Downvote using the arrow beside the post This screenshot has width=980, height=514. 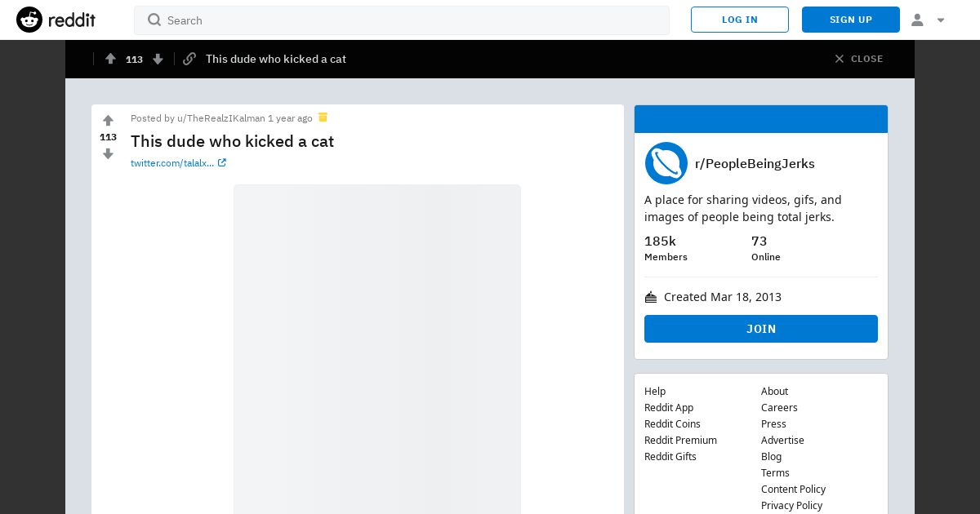(108, 153)
